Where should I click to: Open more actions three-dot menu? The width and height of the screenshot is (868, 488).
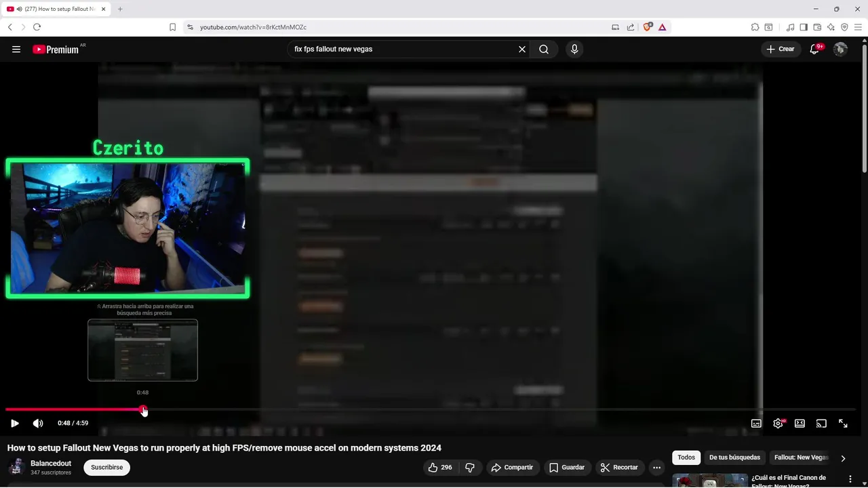click(x=656, y=467)
